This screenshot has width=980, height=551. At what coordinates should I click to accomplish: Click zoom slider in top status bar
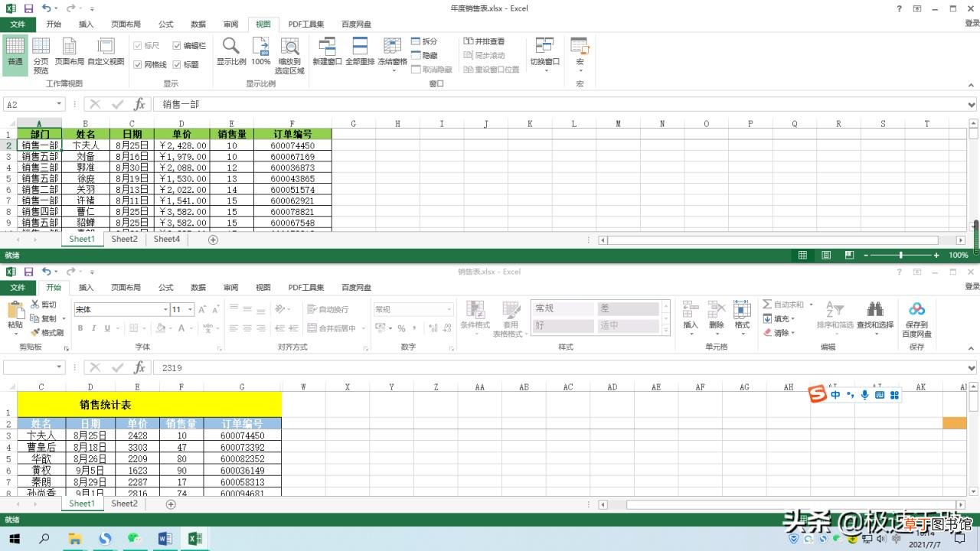901,255
